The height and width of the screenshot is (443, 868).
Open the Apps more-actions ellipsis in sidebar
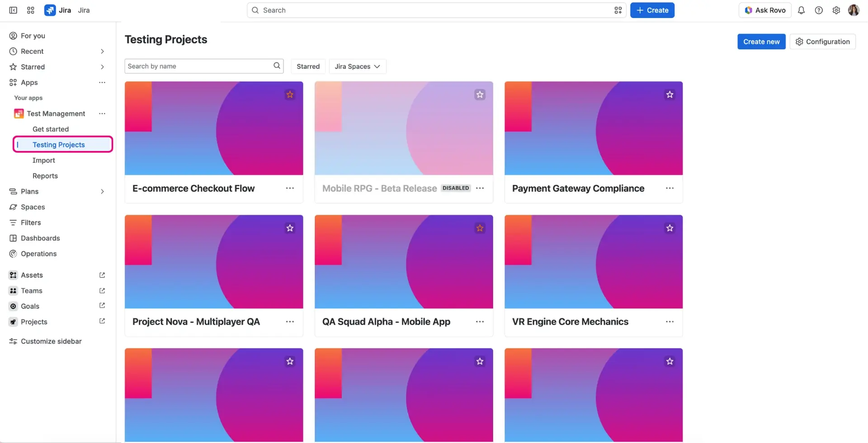point(102,82)
